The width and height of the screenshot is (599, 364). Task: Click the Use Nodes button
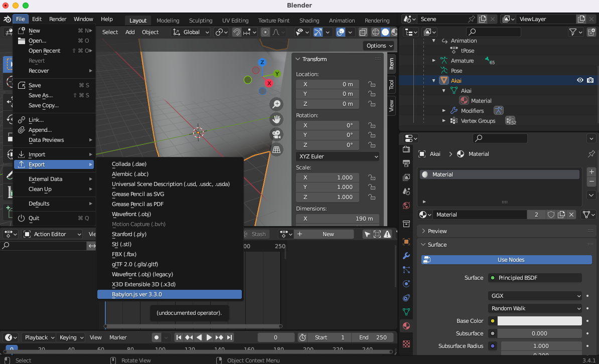507,260
